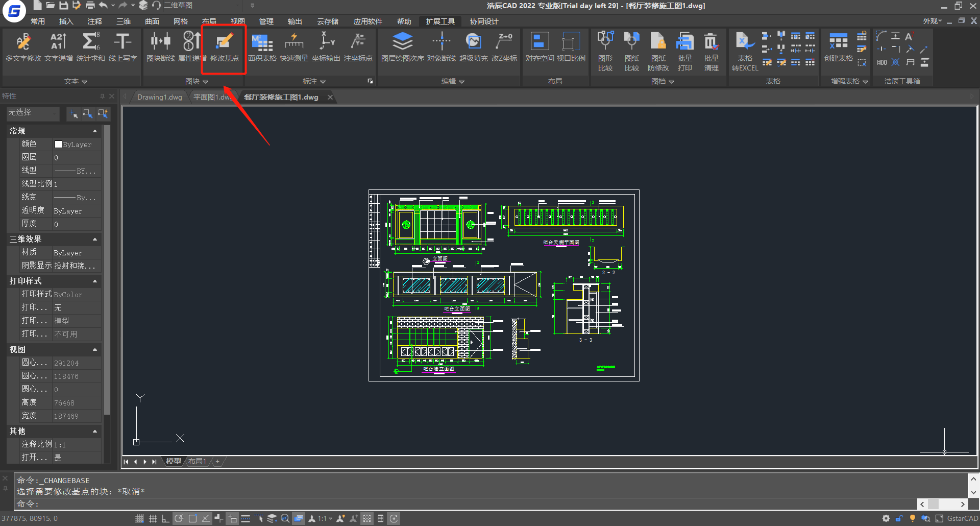Open the 输出 ribbon tab

pos(295,21)
